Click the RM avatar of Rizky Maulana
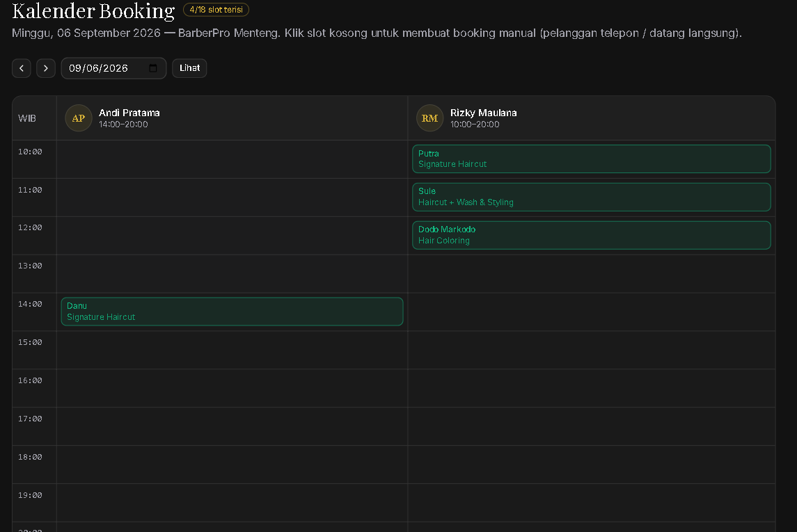 click(429, 118)
